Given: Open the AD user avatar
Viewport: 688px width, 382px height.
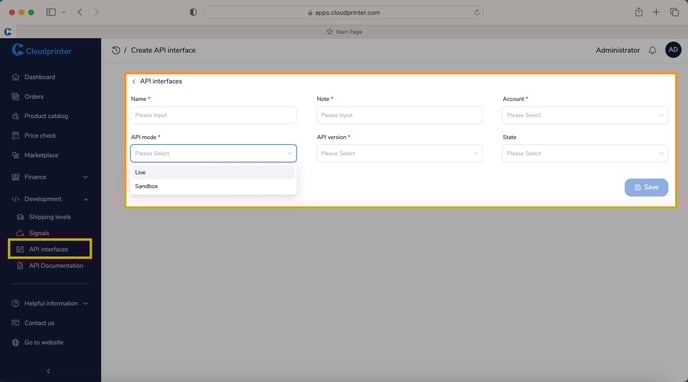Looking at the screenshot, I should (x=673, y=50).
